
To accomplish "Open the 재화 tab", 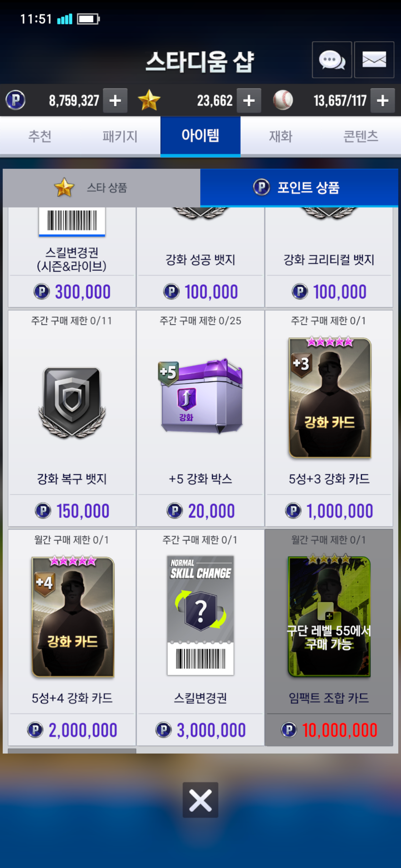I will tap(280, 137).
